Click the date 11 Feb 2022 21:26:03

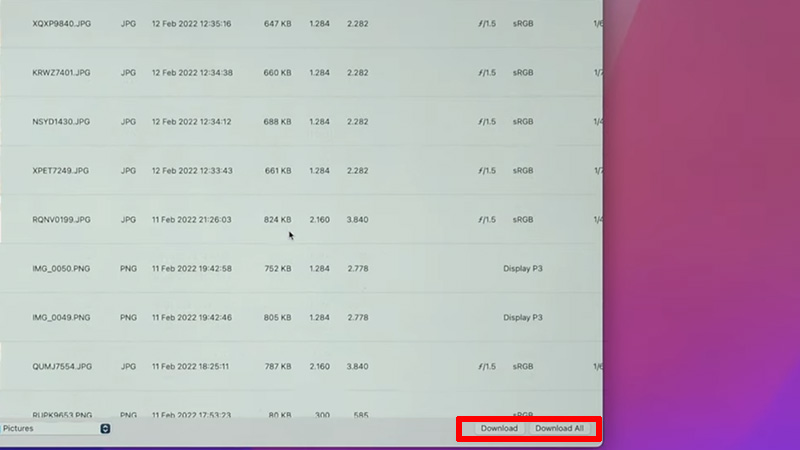click(x=191, y=220)
